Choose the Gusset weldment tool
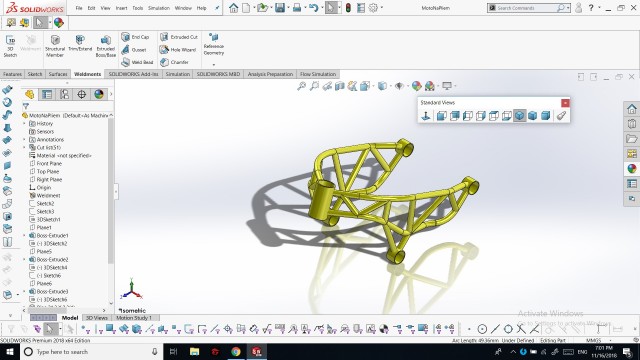The width and height of the screenshot is (640, 360). pyautogui.click(x=134, y=49)
